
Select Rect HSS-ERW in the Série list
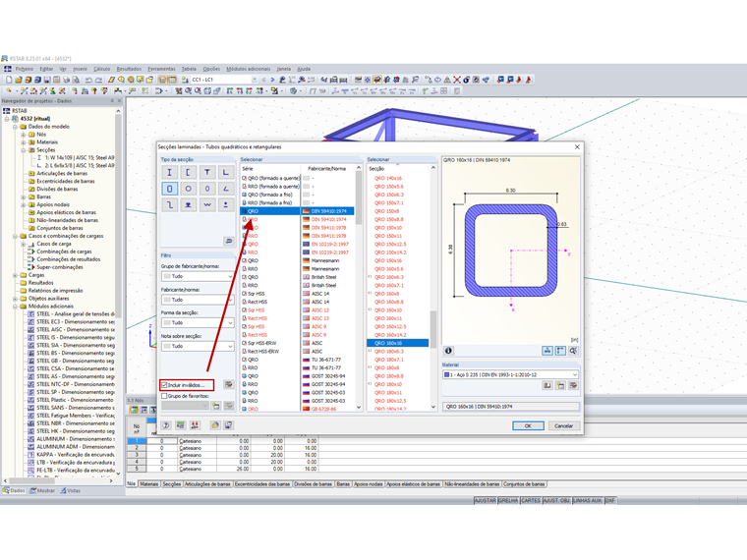point(263,352)
